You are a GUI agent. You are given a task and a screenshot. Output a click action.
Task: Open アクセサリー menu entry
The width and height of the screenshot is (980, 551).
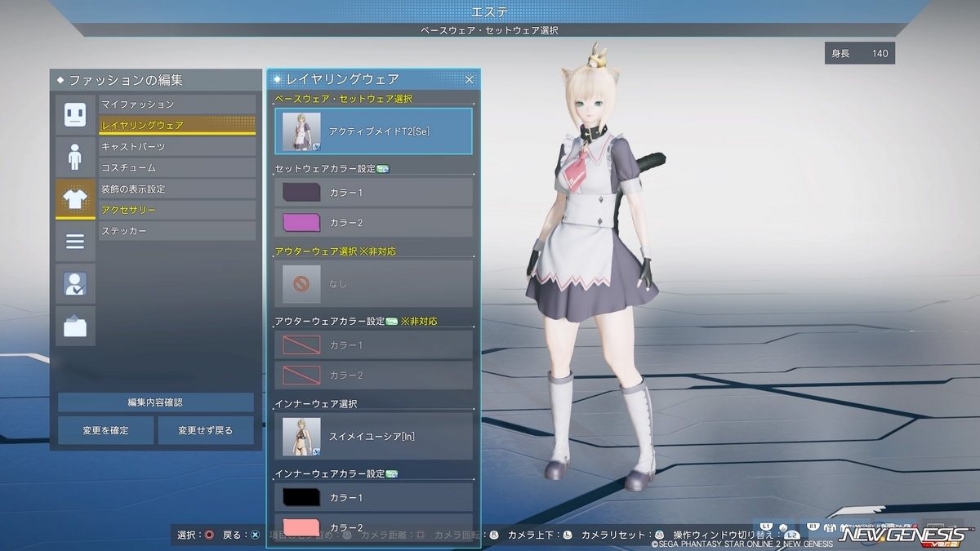pos(177,211)
